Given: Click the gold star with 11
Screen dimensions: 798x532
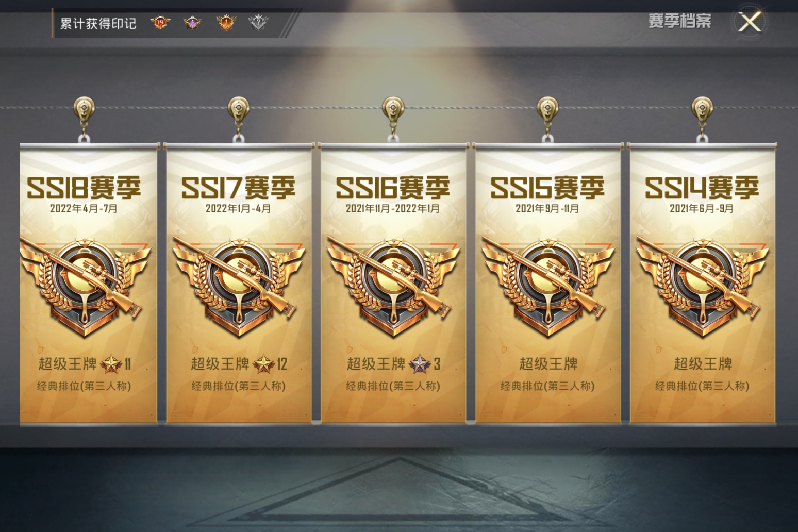Looking at the screenshot, I should point(115,364).
